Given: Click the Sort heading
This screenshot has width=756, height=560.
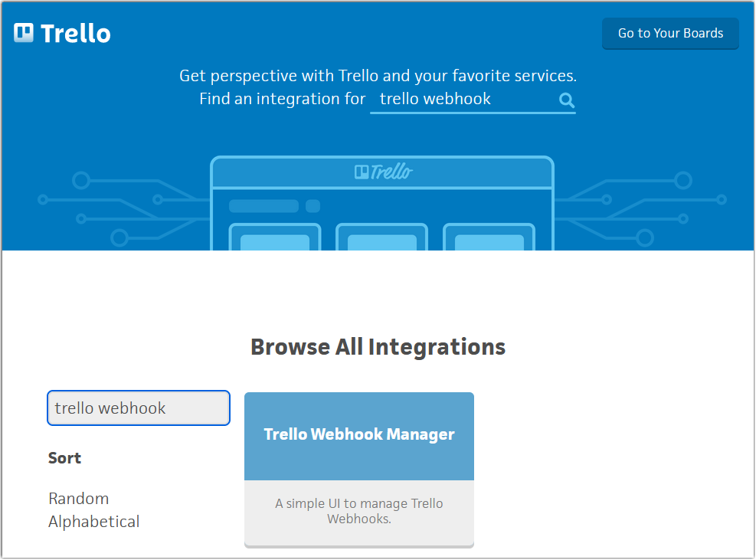Looking at the screenshot, I should 64,458.
